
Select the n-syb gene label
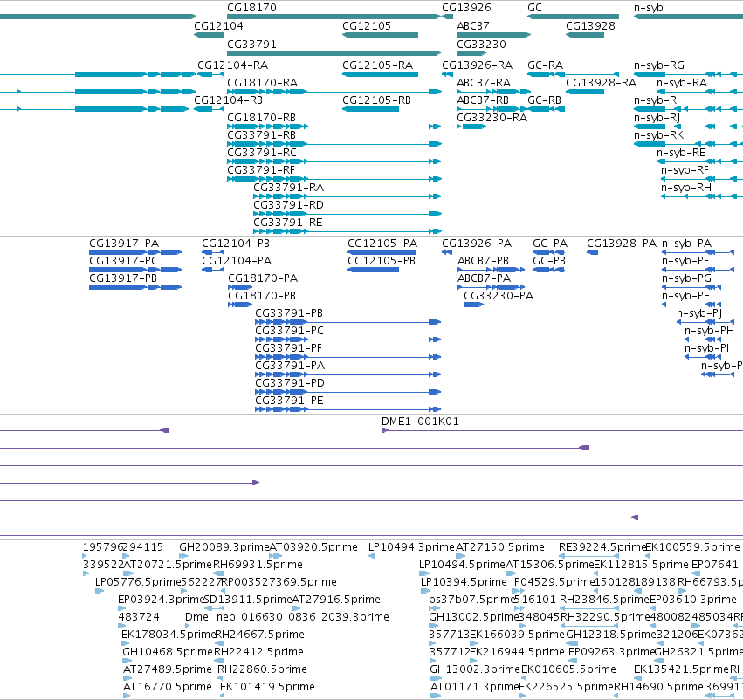tap(648, 8)
